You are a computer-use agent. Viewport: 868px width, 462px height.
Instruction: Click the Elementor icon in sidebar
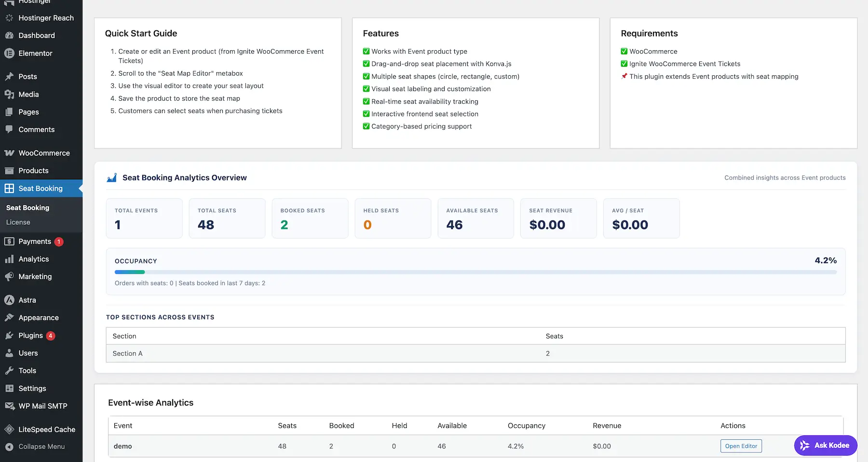tap(9, 54)
